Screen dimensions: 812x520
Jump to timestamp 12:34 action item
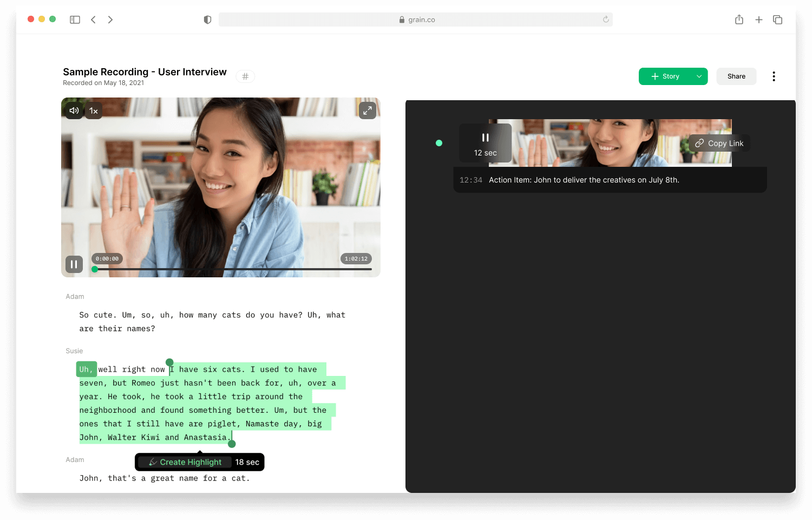[x=470, y=179]
